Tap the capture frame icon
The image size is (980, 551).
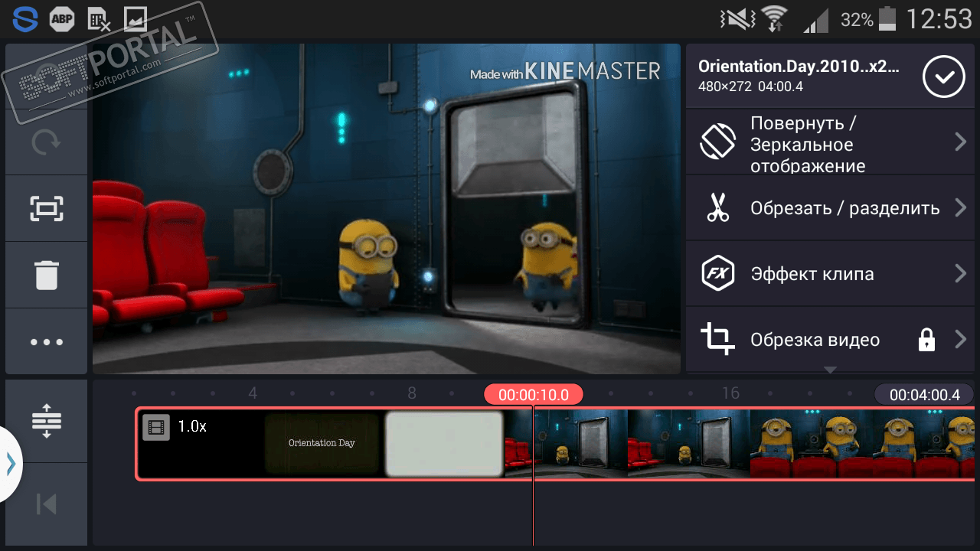[x=47, y=208]
